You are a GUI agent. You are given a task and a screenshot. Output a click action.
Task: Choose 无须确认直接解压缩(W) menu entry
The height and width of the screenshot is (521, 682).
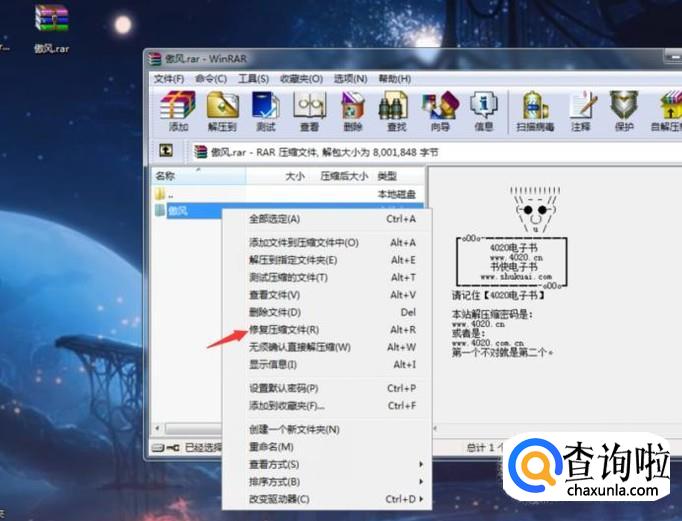pos(327,347)
